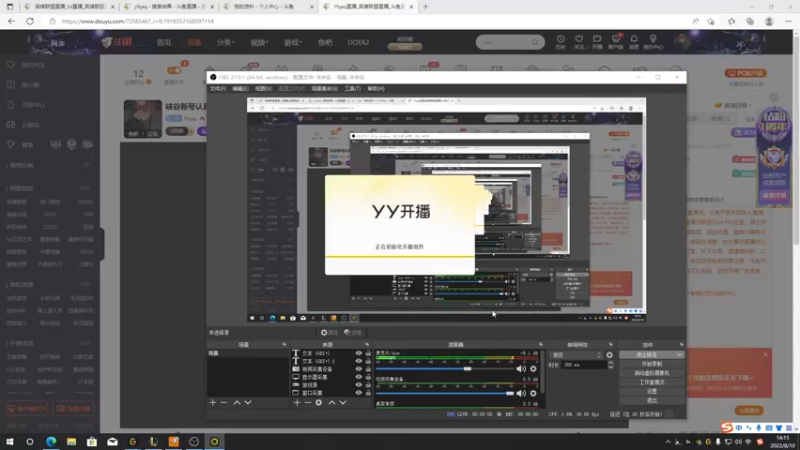This screenshot has height=450, width=800.
Task: Remove selected source with minus button
Action: click(308, 403)
